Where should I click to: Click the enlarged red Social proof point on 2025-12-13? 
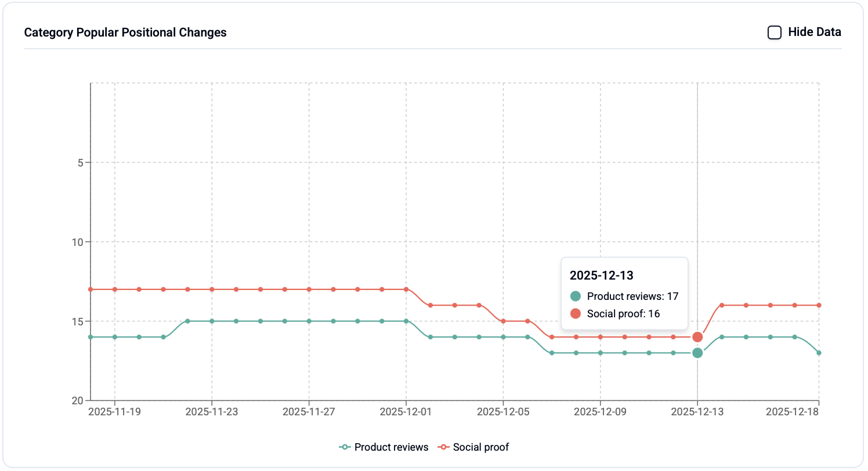(x=697, y=337)
